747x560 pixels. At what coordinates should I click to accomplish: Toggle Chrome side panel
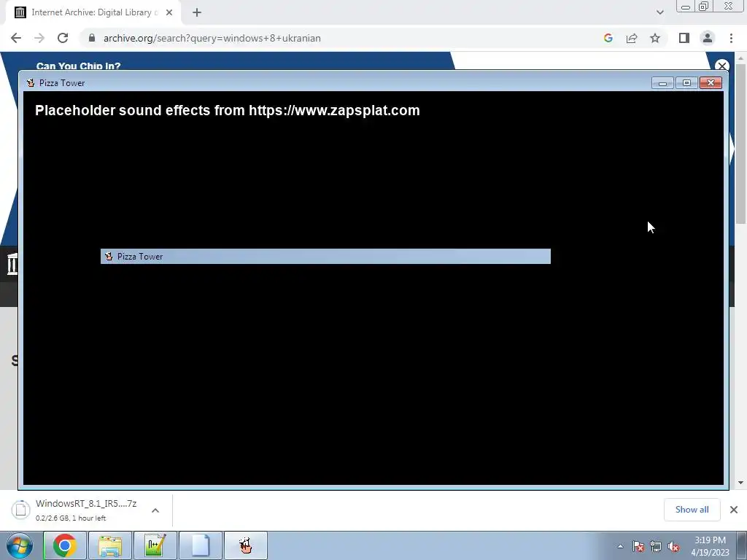(684, 38)
